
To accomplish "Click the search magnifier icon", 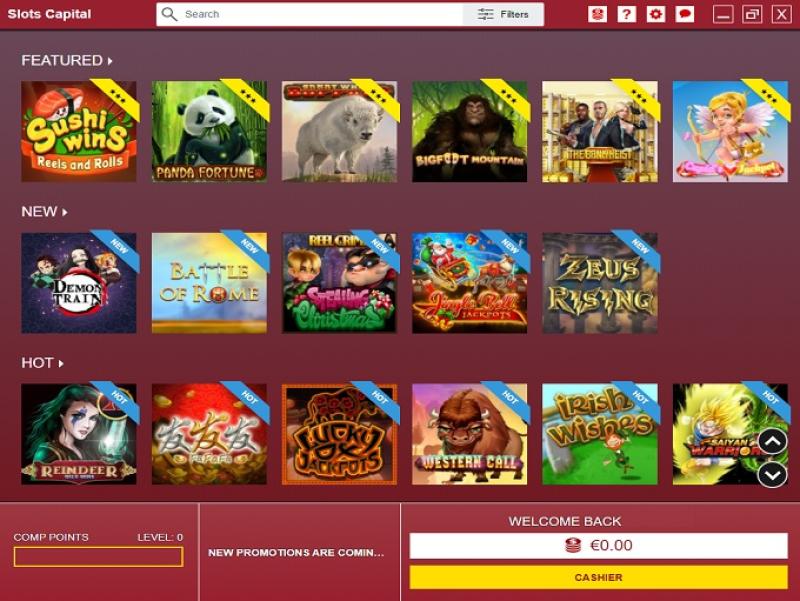I will pos(169,14).
